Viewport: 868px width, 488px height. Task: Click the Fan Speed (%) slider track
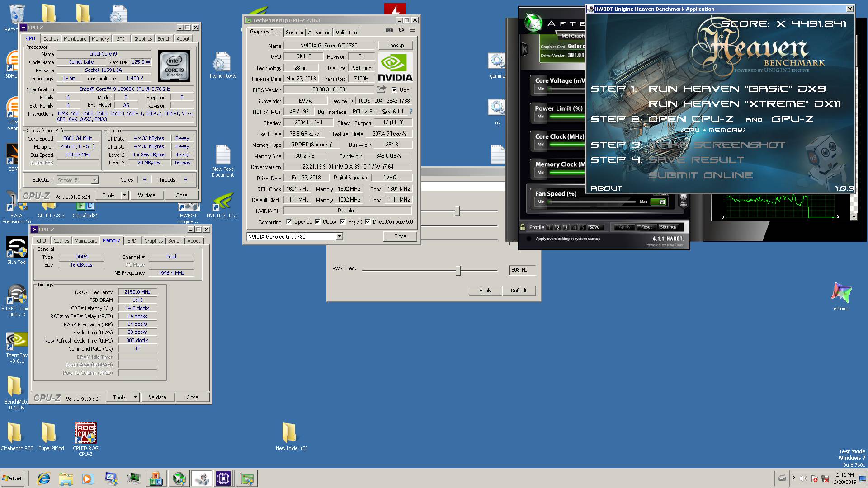click(x=592, y=202)
